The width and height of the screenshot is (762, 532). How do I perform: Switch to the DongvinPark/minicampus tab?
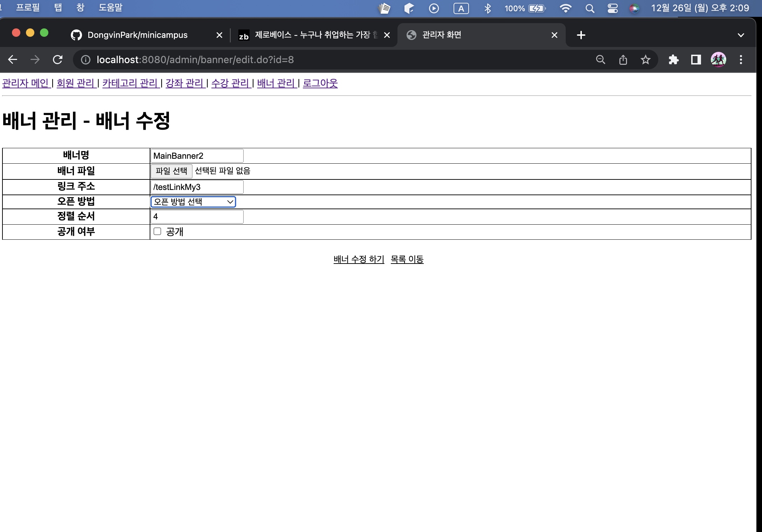point(137,35)
